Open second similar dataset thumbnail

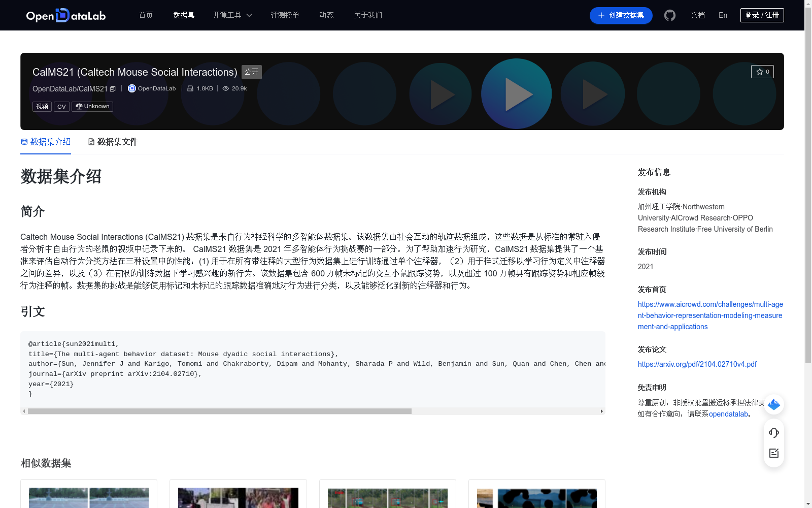pos(238,498)
